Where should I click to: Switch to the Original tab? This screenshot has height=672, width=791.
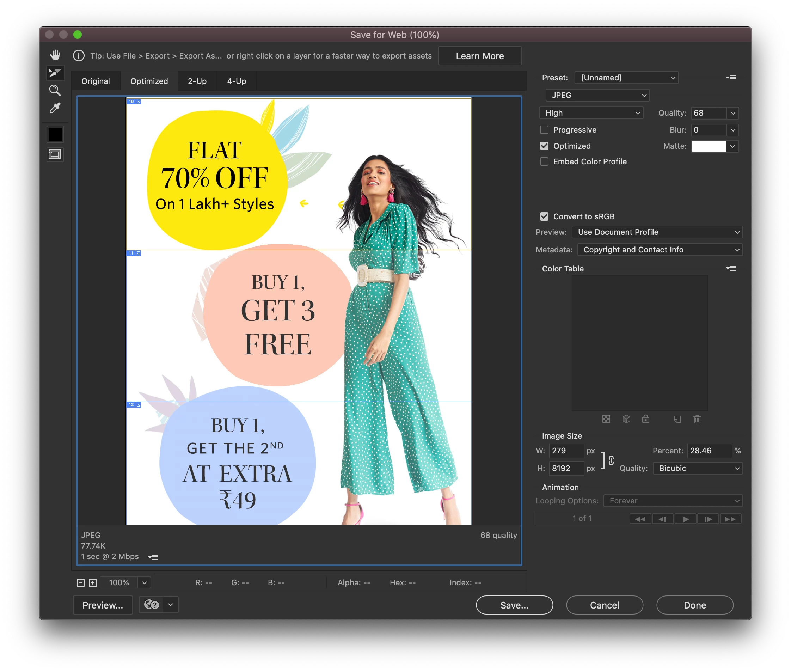coord(96,81)
